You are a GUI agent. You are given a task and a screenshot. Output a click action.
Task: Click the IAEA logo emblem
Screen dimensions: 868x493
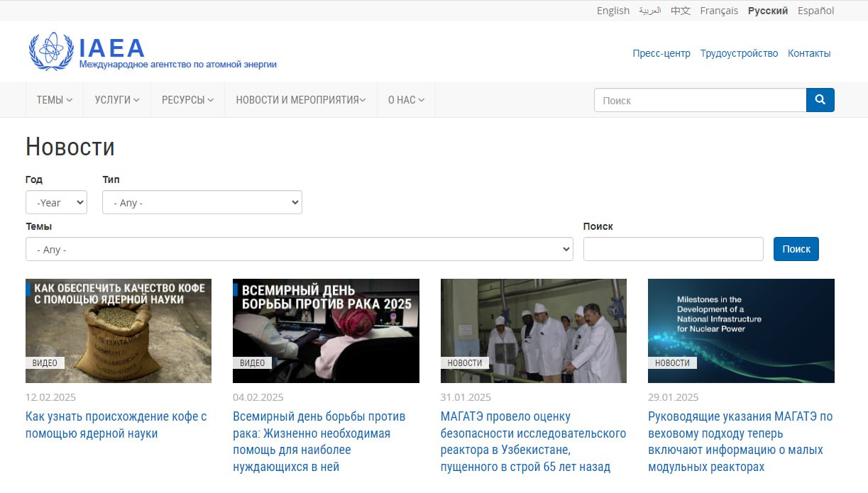coord(51,51)
